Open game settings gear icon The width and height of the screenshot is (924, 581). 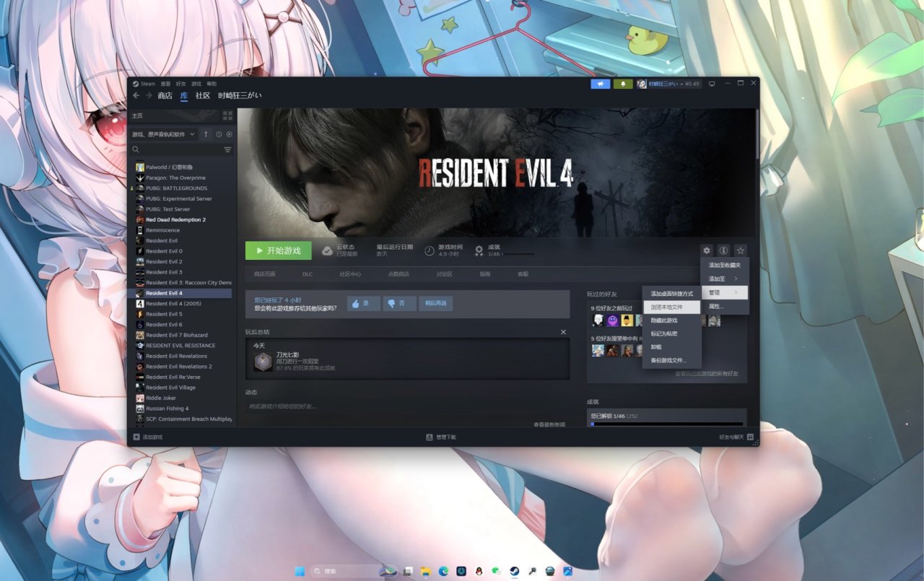707,250
